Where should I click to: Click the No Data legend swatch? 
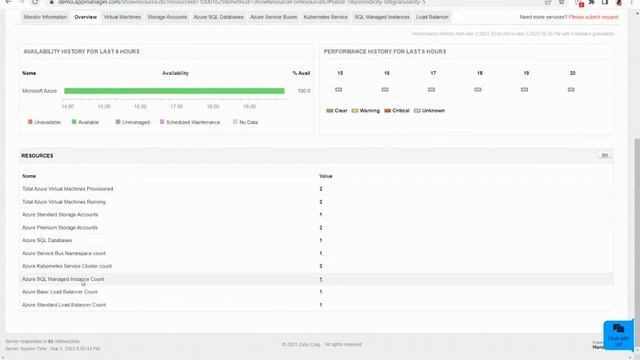click(235, 122)
